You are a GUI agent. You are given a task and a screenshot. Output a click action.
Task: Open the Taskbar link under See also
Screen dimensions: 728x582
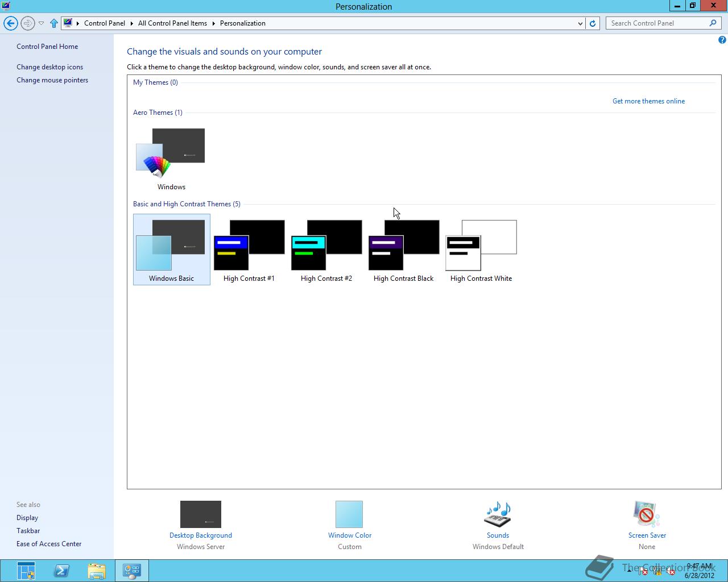[28, 531]
